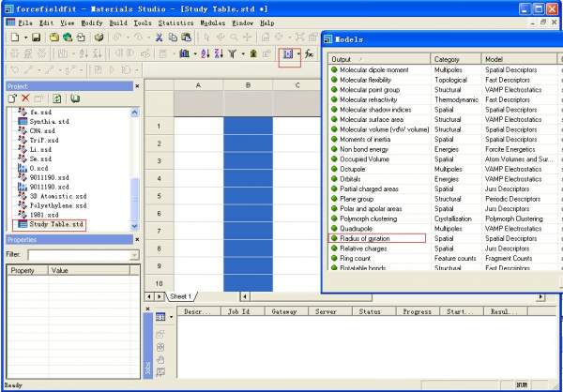Close the Properties panel

tap(137, 239)
